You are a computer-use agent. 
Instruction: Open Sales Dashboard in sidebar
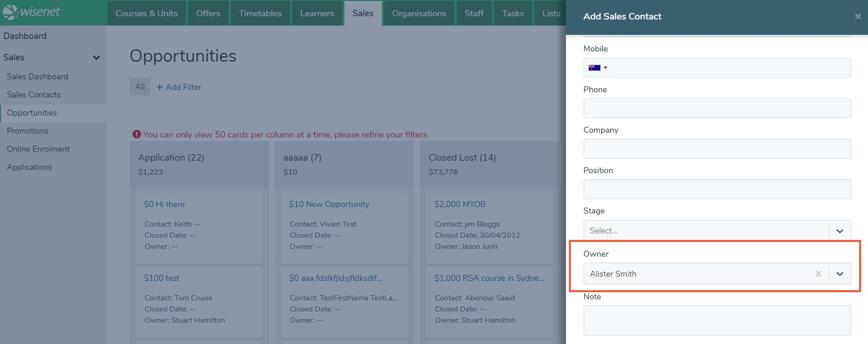coord(37,77)
